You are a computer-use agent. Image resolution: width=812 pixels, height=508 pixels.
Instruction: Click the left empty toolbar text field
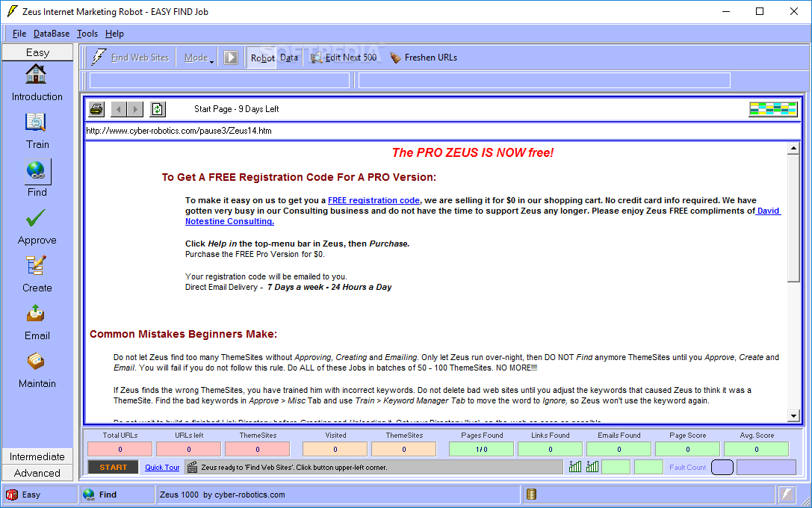pos(220,80)
